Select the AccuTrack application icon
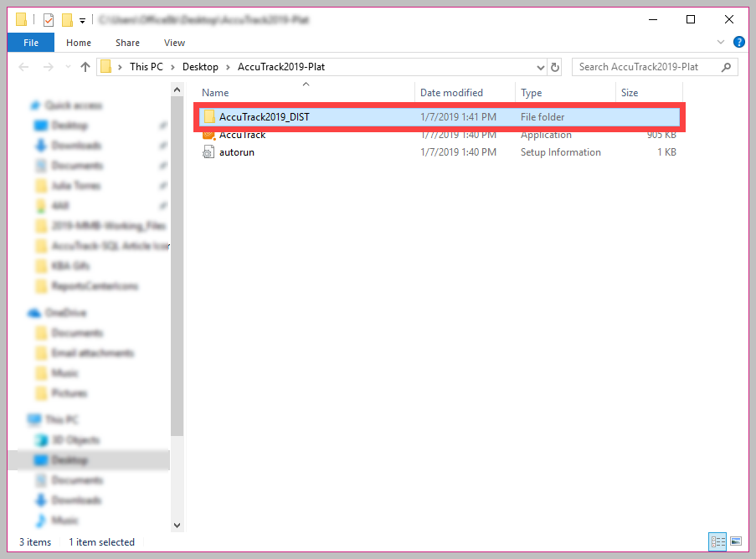The image size is (756, 559). click(x=208, y=135)
